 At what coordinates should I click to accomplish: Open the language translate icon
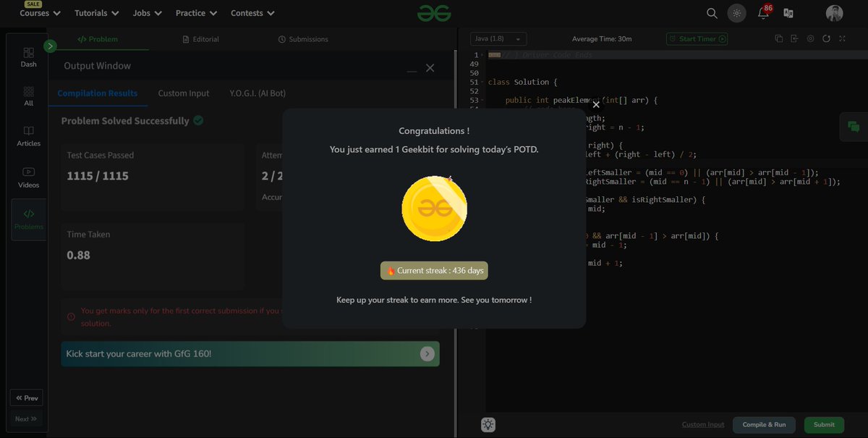tap(788, 13)
